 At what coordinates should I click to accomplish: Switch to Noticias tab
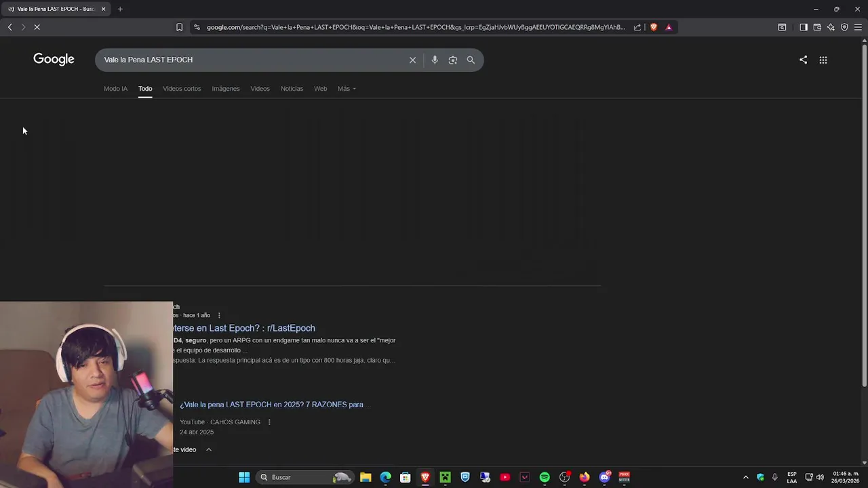(x=292, y=89)
